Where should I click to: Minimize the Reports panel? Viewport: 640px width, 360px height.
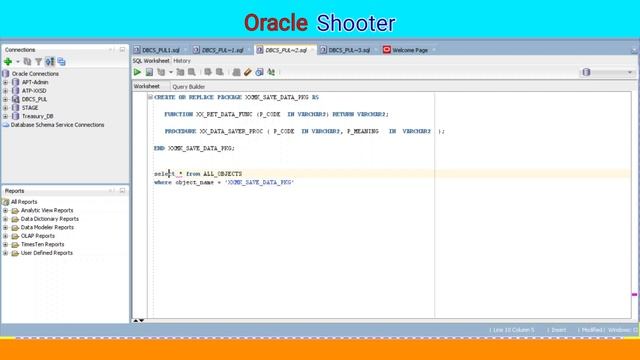[x=122, y=191]
